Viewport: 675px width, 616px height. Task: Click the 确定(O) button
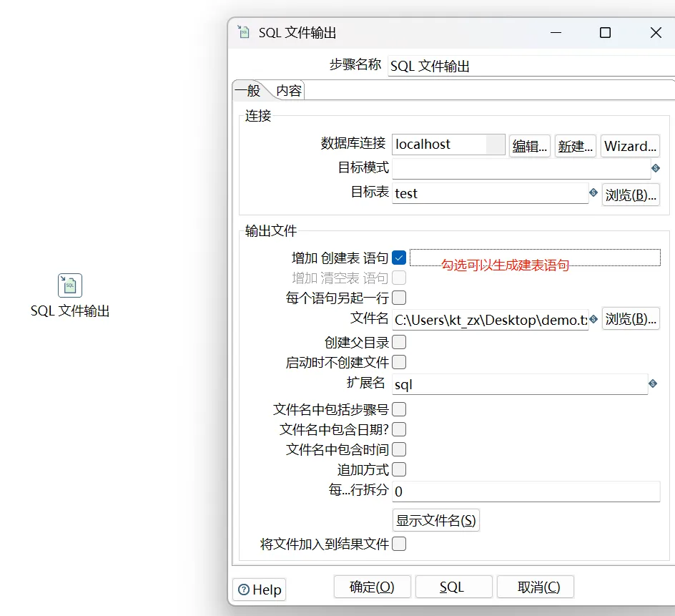tap(372, 587)
